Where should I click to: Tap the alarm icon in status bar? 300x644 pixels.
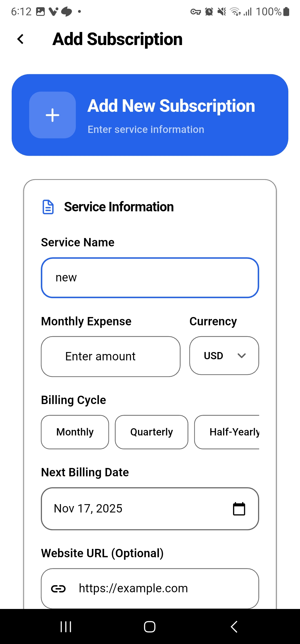click(x=209, y=12)
